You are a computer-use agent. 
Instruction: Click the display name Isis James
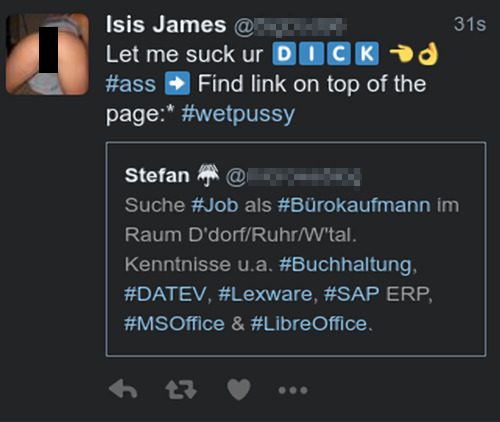click(x=166, y=25)
